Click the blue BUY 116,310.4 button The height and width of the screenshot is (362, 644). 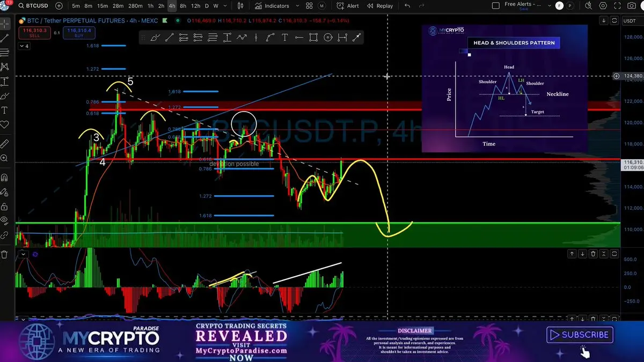click(78, 32)
